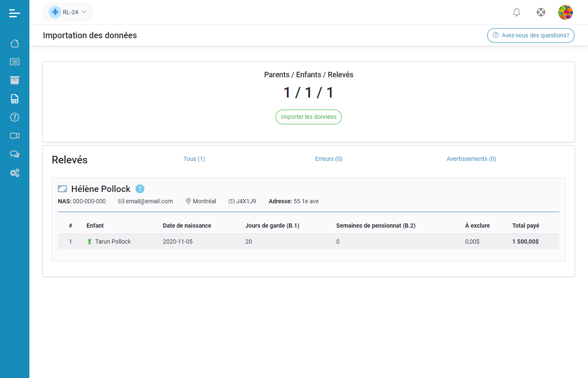The height and width of the screenshot is (378, 588).
Task: Switch to the Tous (1) tab
Action: pyautogui.click(x=194, y=159)
